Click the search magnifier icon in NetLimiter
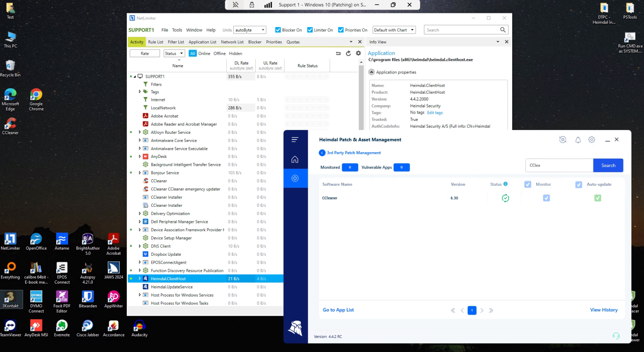Image resolution: width=644 pixels, height=352 pixels. [x=503, y=30]
